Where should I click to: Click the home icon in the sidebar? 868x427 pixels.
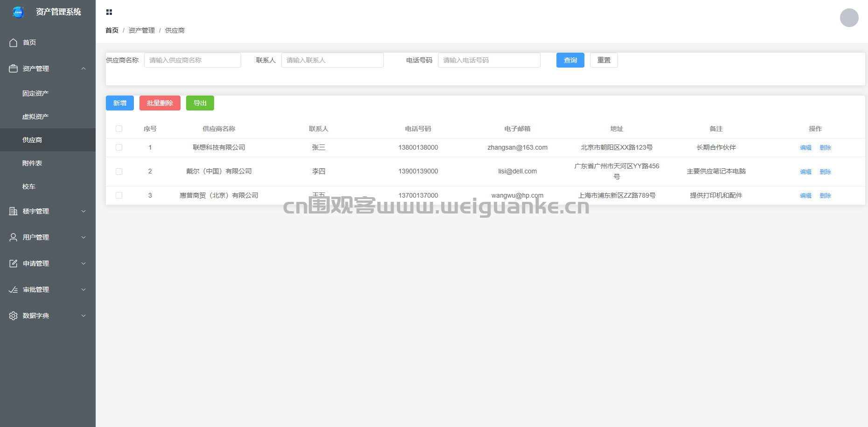(x=14, y=42)
